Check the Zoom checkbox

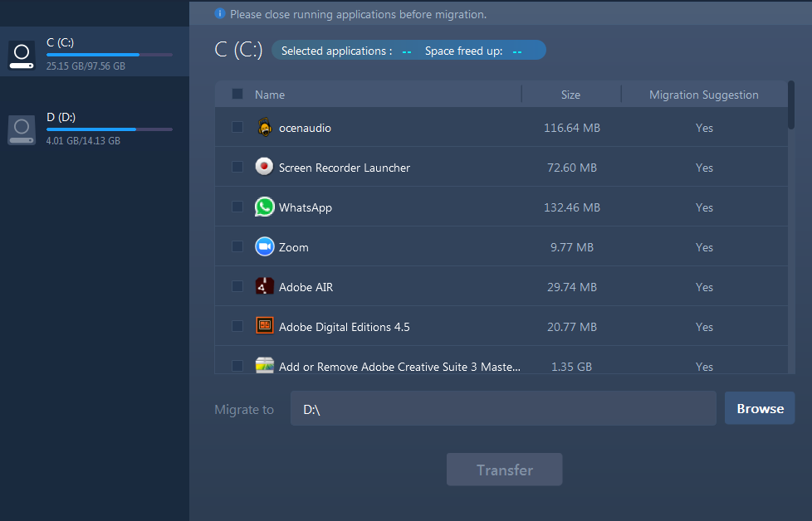pyautogui.click(x=237, y=246)
